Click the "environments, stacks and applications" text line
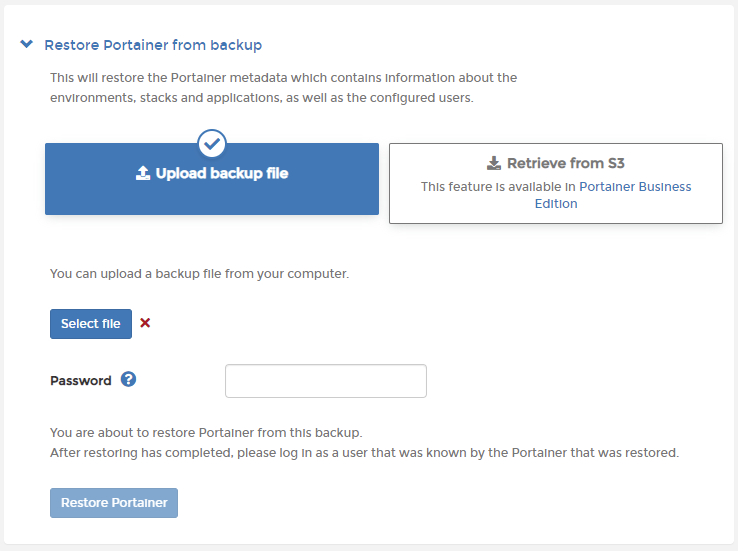 261,98
